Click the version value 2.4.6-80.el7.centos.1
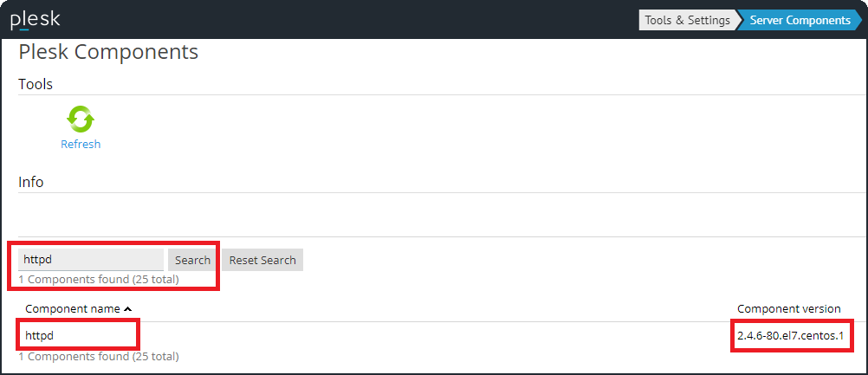 (x=789, y=335)
